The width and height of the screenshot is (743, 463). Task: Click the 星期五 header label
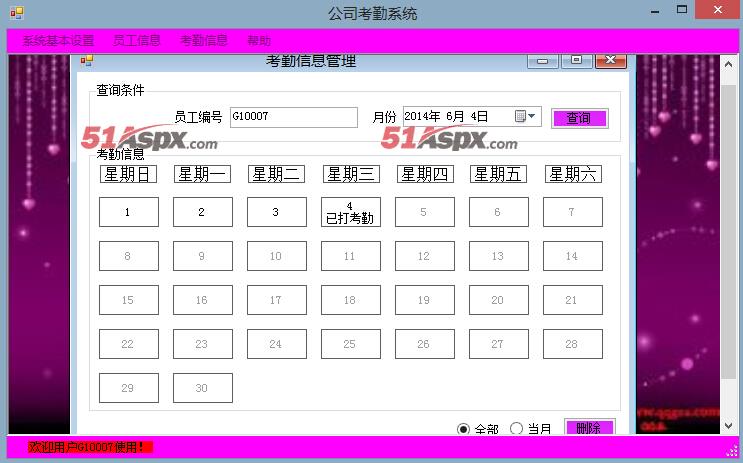498,174
